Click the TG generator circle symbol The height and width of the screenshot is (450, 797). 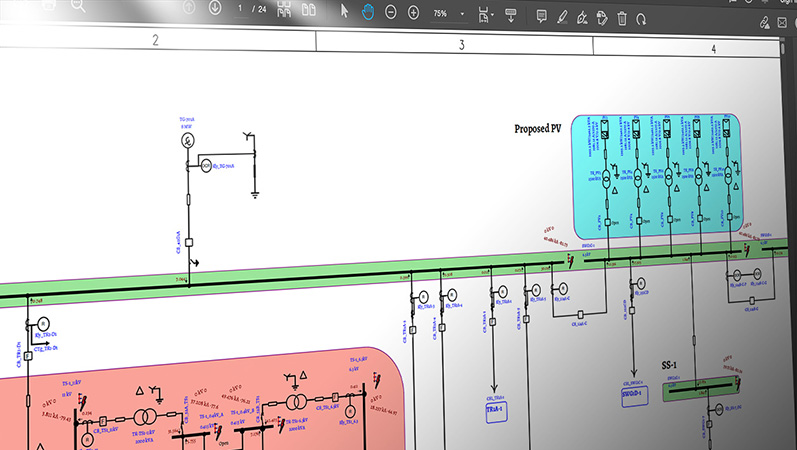(x=188, y=140)
